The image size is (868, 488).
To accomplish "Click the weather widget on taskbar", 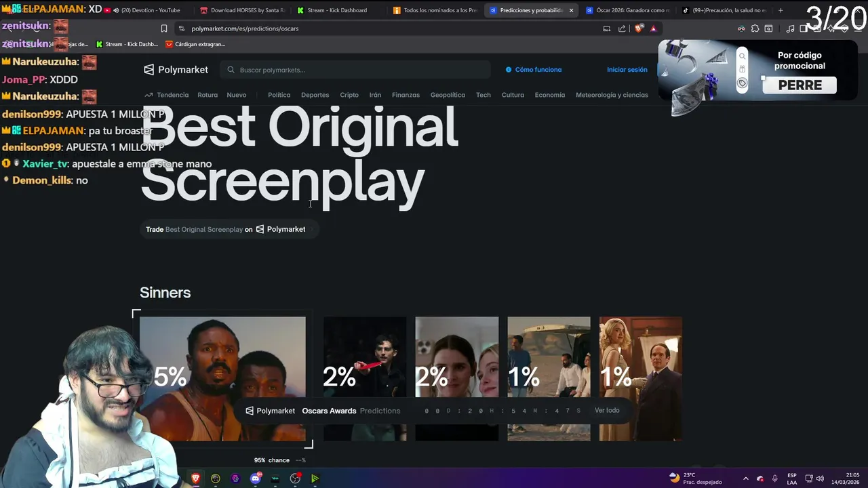I will coord(695,478).
